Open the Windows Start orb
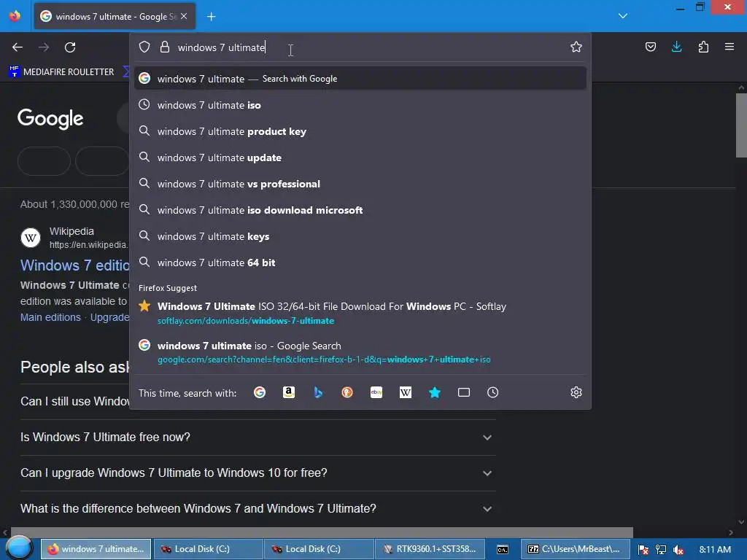The height and width of the screenshot is (560, 747). pos(19,548)
